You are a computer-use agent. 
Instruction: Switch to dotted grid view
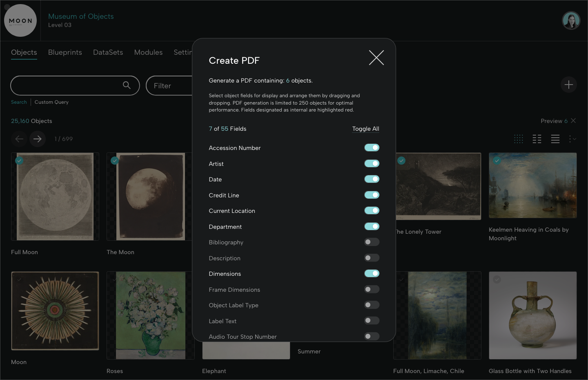[x=519, y=139]
